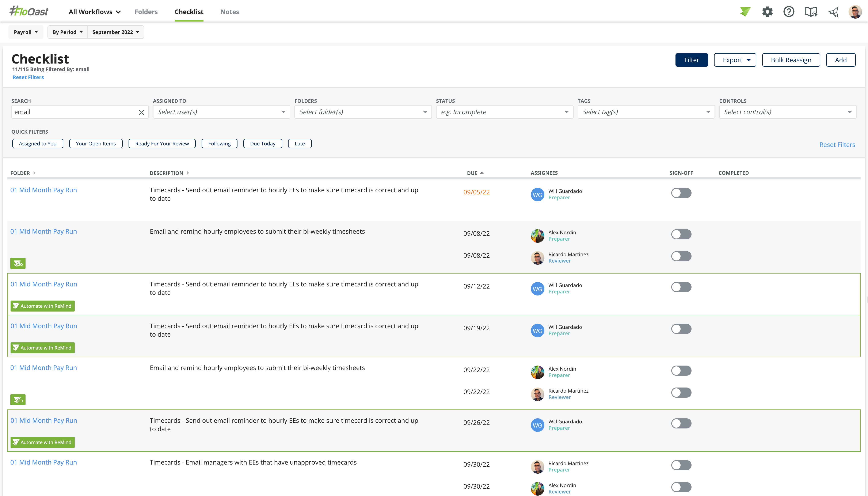Click the user profile avatar
The height and width of the screenshot is (496, 868).
click(x=855, y=12)
